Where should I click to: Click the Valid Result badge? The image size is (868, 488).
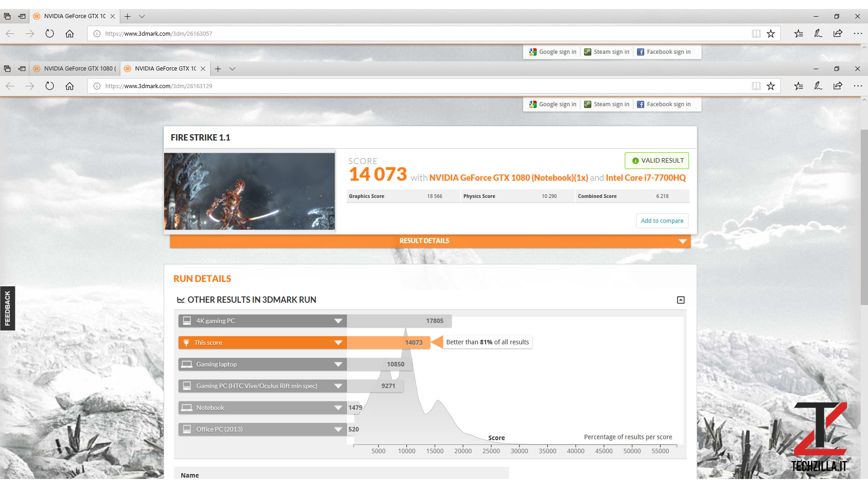[657, 160]
